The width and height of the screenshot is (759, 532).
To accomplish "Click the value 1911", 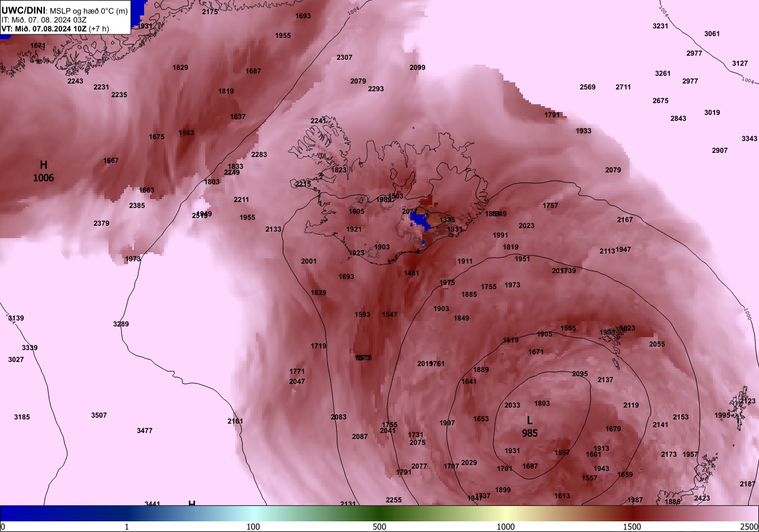I will coord(465,261).
